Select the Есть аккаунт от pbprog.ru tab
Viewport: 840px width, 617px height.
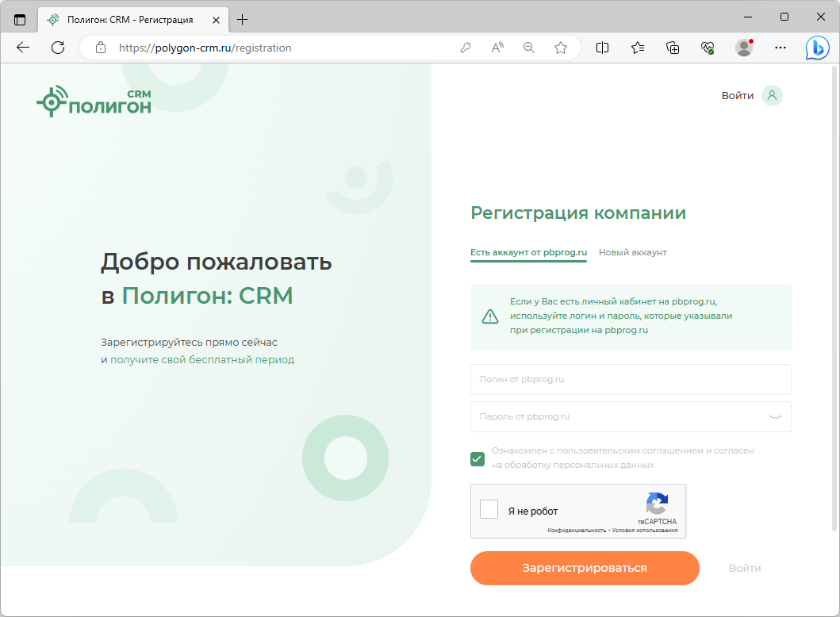point(529,252)
